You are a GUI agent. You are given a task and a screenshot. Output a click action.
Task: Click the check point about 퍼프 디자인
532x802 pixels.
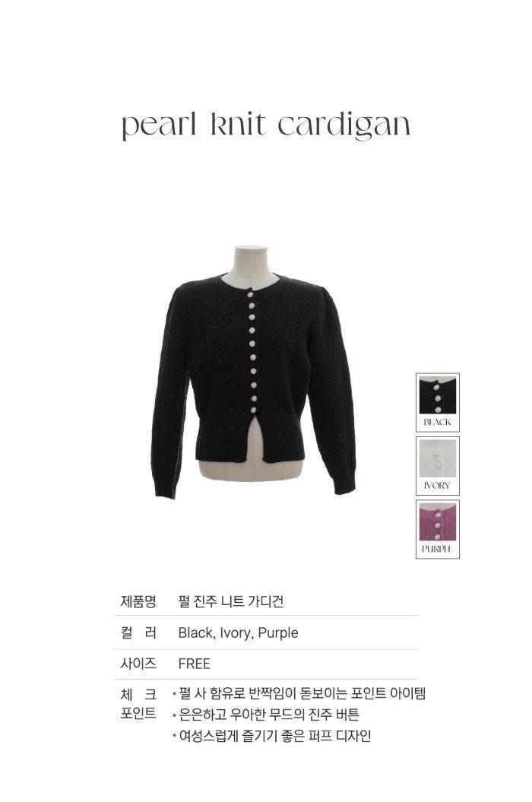(x=271, y=736)
